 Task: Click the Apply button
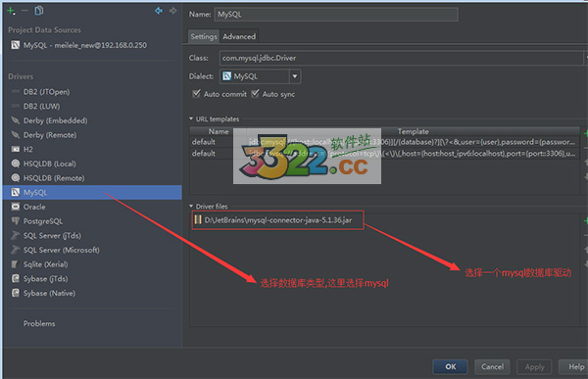(534, 366)
